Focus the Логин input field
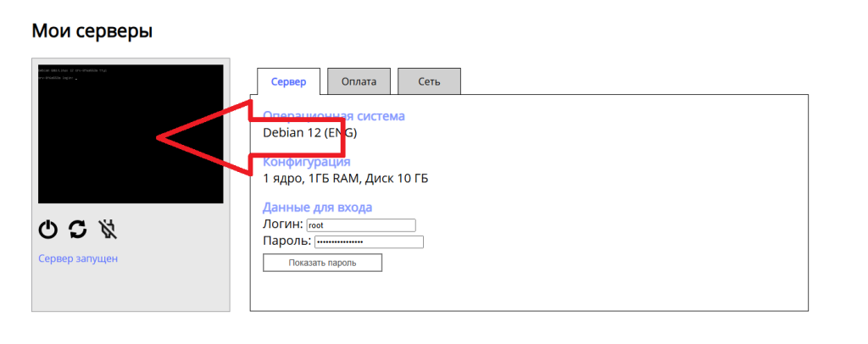The height and width of the screenshot is (344, 868). tap(361, 225)
